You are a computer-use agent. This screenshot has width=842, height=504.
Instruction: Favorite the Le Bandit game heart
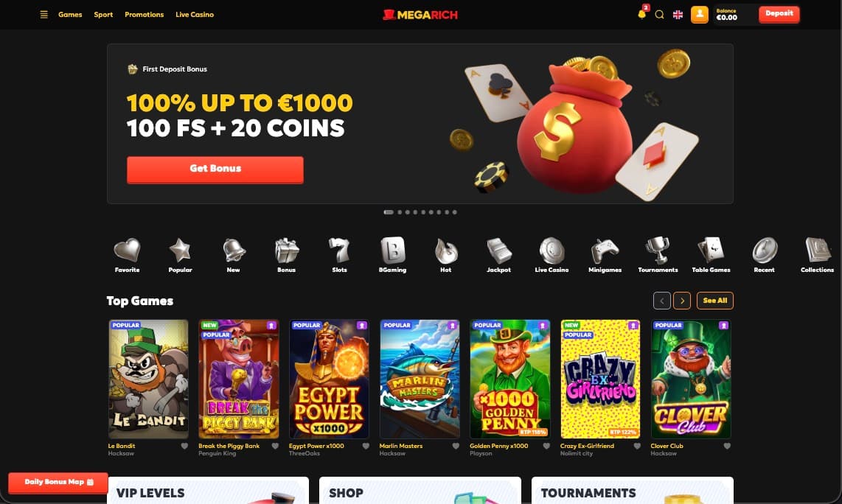tap(184, 446)
